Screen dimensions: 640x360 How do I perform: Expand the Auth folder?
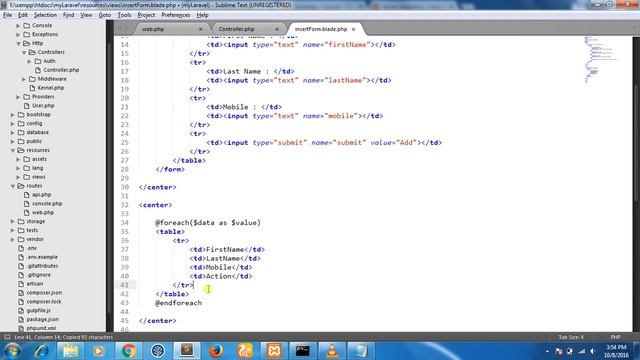(x=29, y=61)
